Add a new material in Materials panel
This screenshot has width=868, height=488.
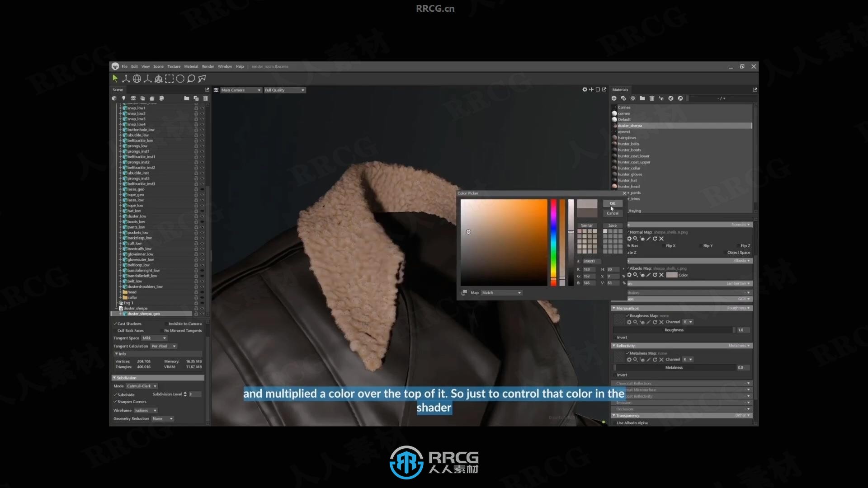(614, 98)
